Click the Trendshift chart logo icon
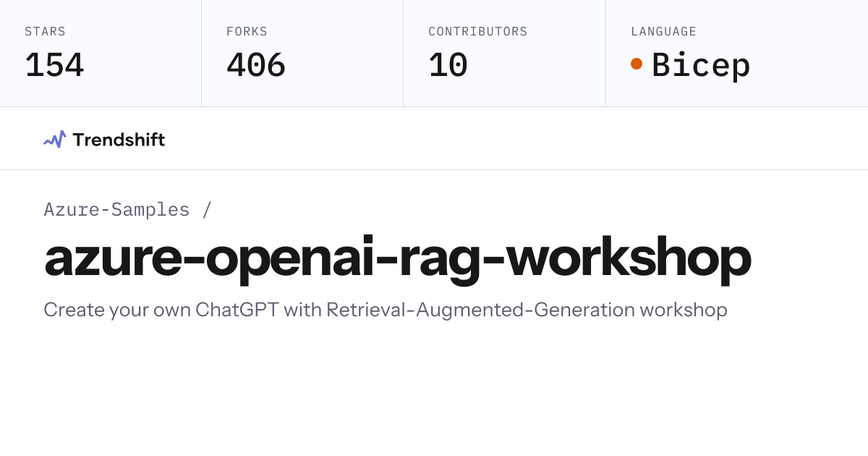 click(x=54, y=139)
